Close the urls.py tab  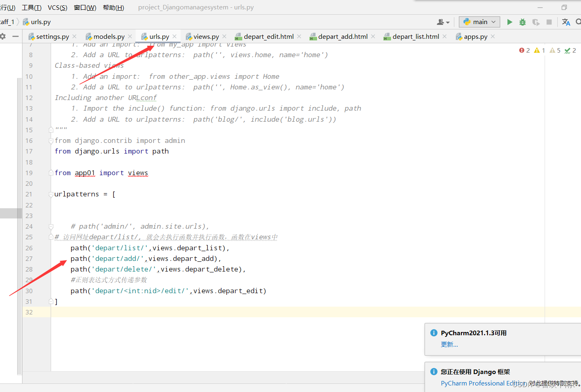click(x=174, y=37)
